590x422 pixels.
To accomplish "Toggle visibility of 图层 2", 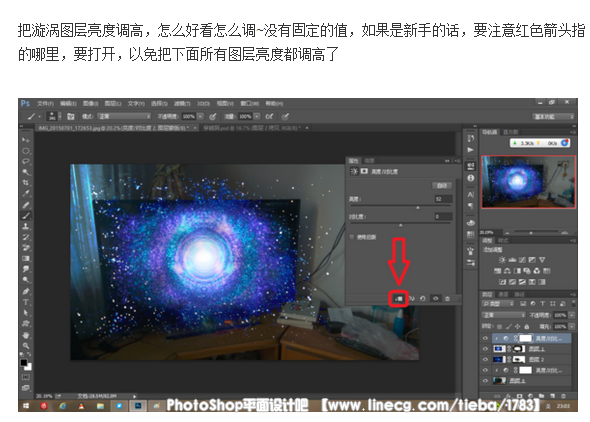I will [x=485, y=359].
